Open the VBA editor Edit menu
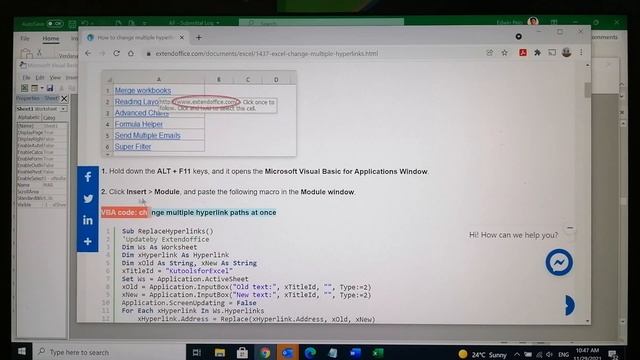The width and height of the screenshot is (640, 360). (x=40, y=78)
